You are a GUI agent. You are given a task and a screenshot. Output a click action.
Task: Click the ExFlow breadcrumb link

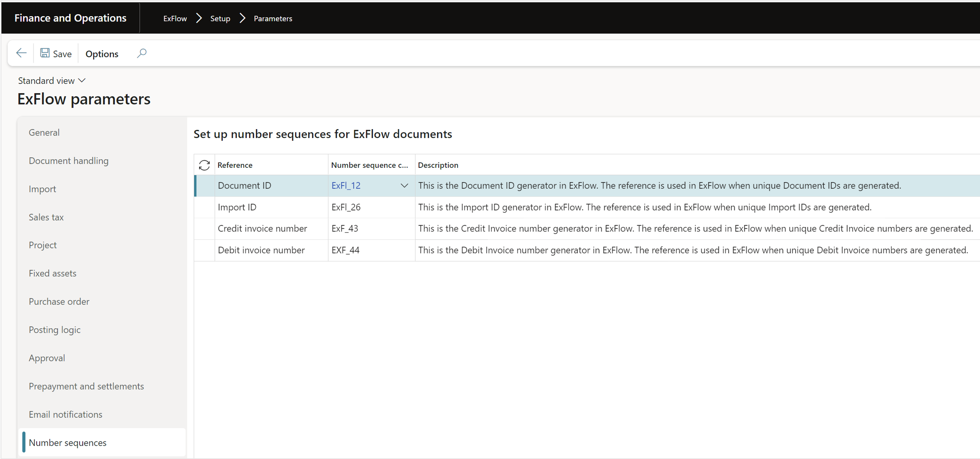click(x=175, y=18)
